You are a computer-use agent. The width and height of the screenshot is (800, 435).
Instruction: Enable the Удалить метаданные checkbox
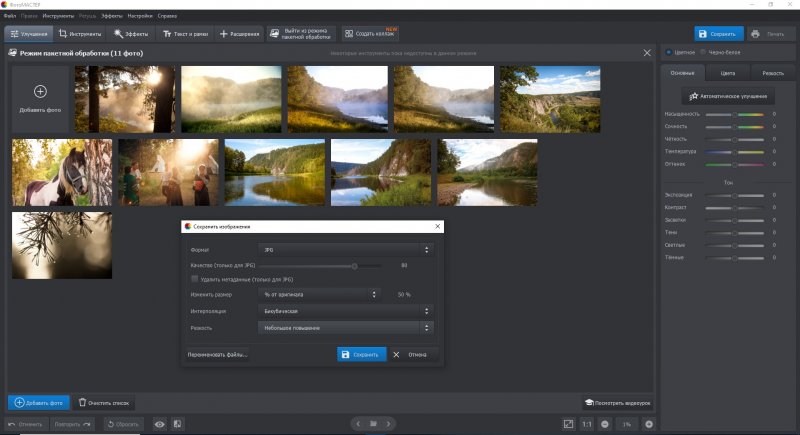point(195,279)
